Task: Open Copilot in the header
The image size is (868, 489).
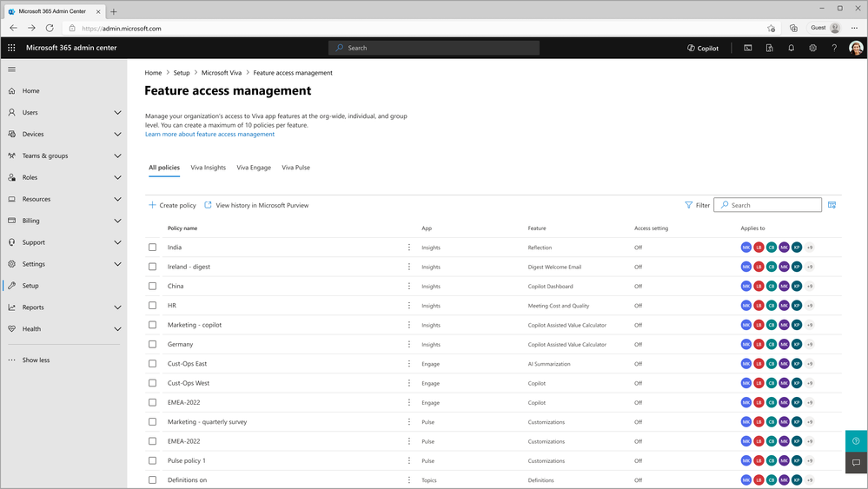Action: [x=703, y=48]
